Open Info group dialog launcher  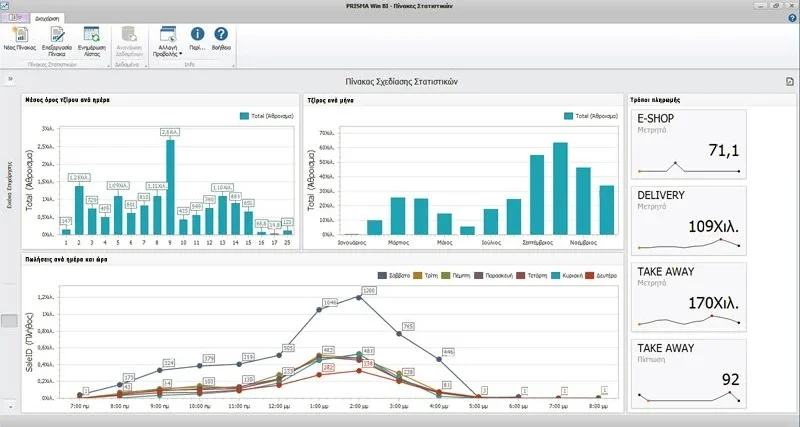click(x=234, y=66)
